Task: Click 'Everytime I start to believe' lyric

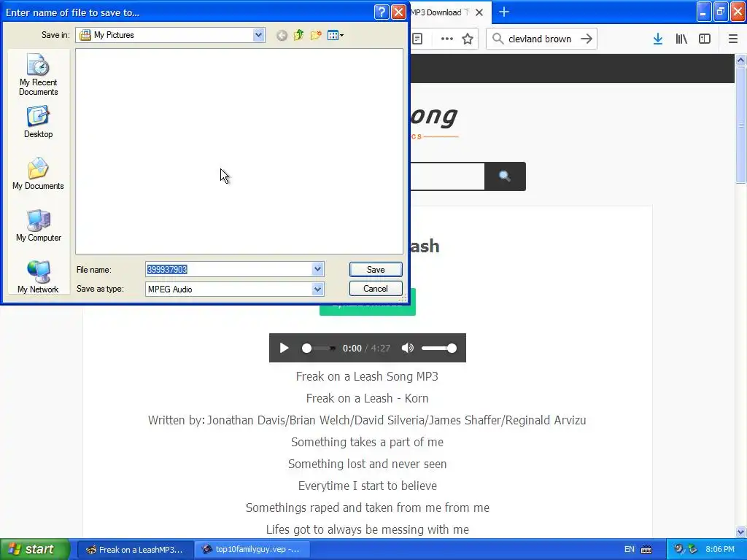Action: (x=368, y=486)
